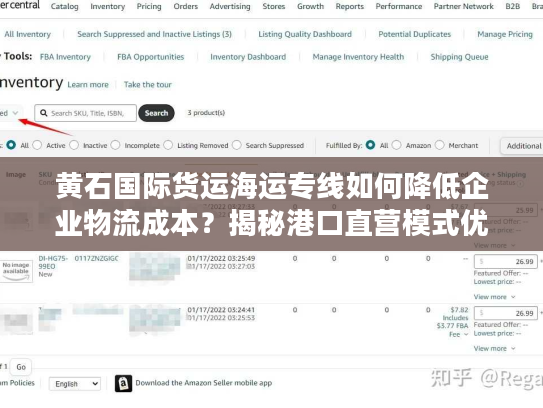This screenshot has height=408, width=543.
Task: Open the Partner Network menu
Action: 463,6
